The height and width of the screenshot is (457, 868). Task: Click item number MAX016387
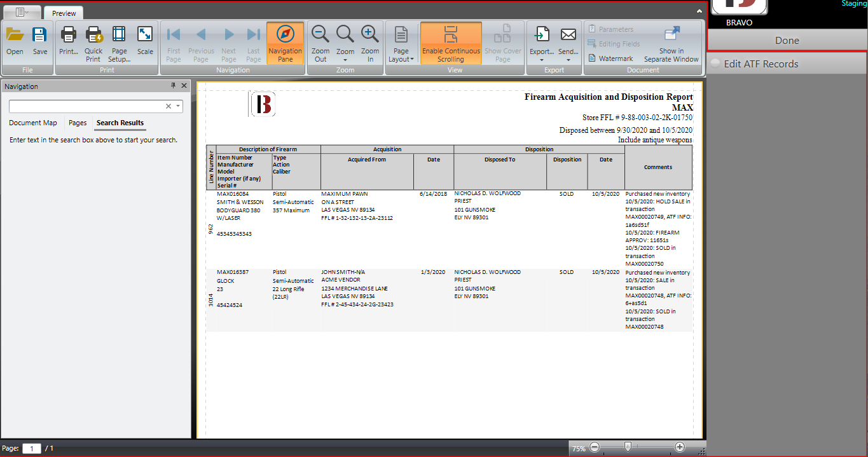[233, 272]
